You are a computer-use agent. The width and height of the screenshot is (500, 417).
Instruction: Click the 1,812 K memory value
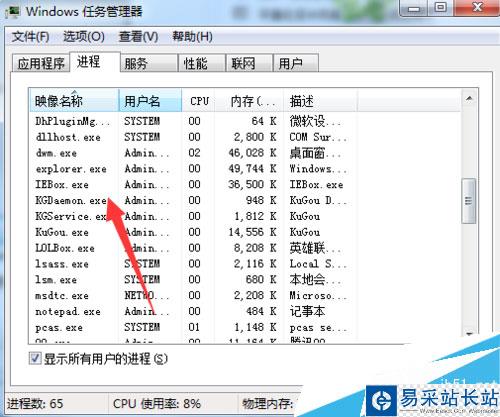255,216
